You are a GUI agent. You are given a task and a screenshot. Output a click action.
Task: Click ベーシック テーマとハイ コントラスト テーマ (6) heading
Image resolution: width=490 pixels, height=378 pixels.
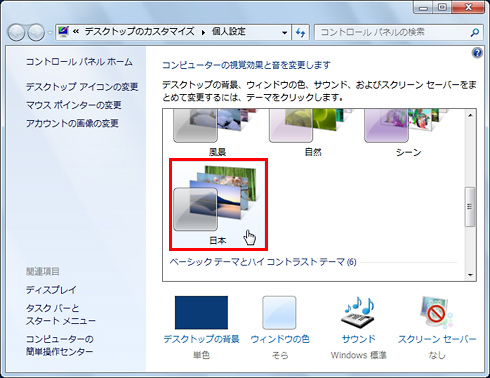coord(263,262)
